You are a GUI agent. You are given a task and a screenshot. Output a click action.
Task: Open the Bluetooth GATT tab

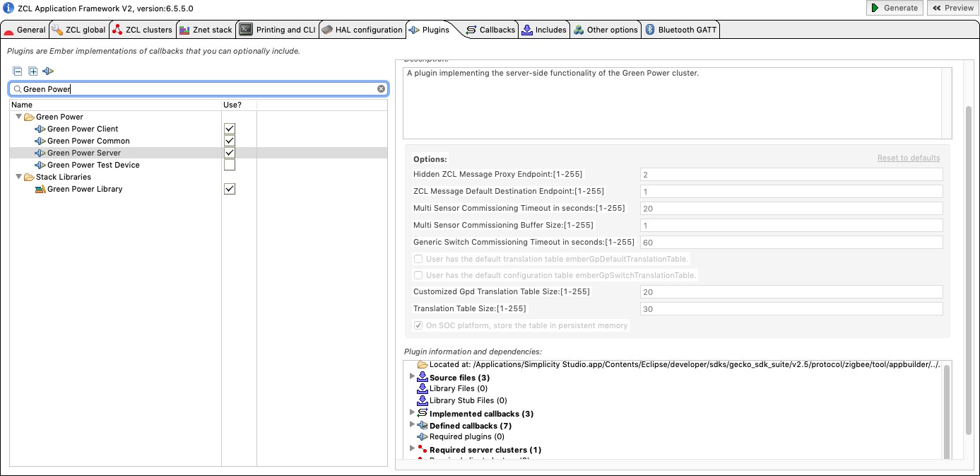[x=681, y=30]
